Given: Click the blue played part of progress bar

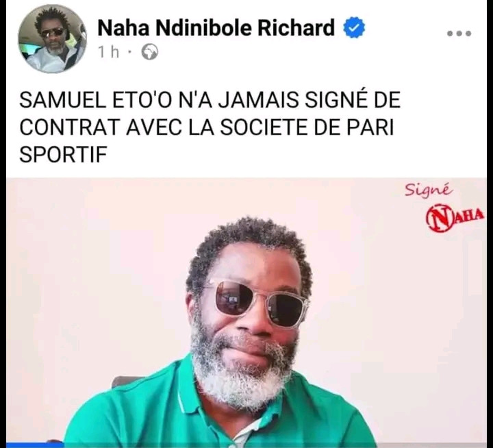Looking at the screenshot, I should pos(35,445).
